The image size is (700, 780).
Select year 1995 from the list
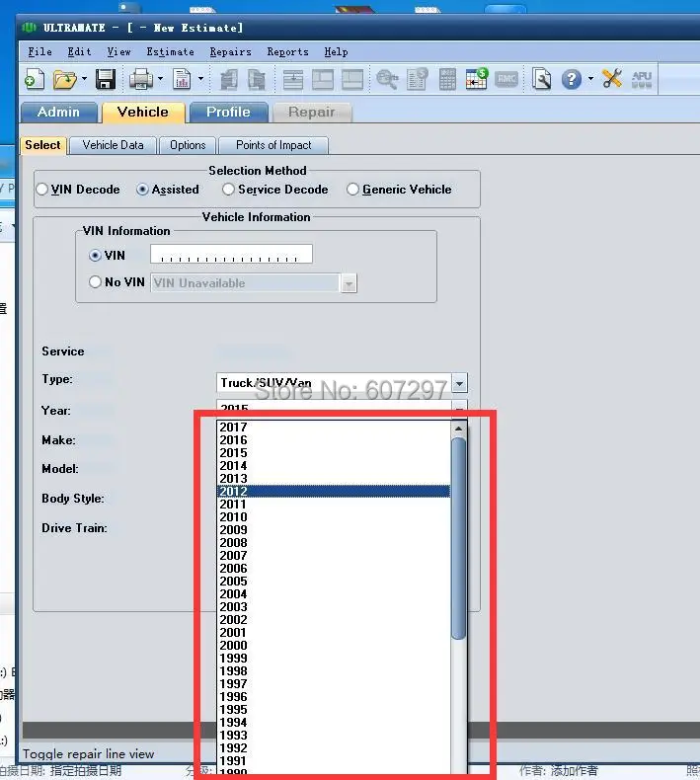coord(334,710)
